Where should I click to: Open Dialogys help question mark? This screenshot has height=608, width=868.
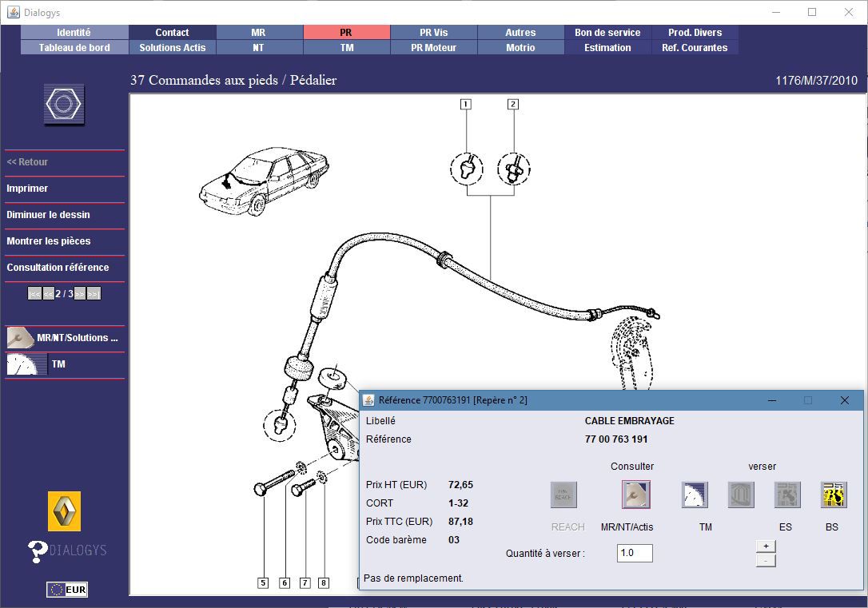(x=37, y=551)
